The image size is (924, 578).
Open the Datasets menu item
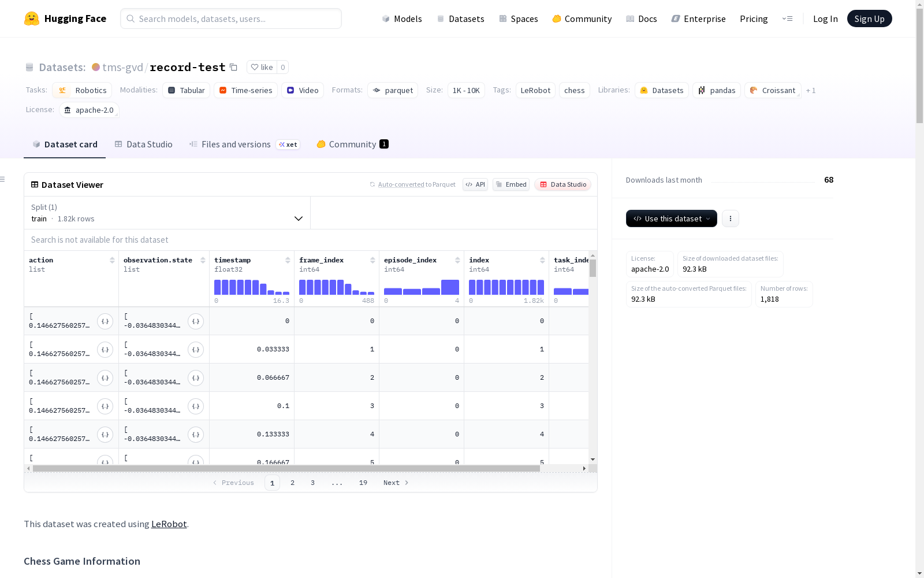tap(460, 18)
